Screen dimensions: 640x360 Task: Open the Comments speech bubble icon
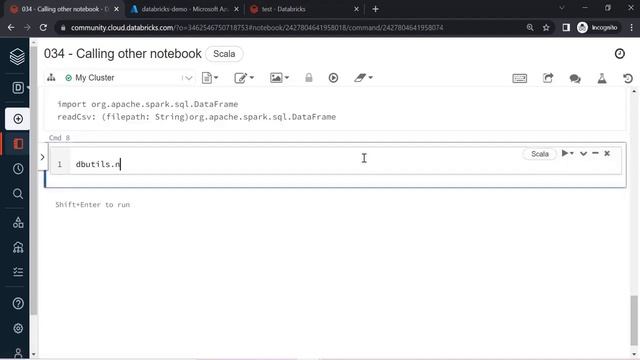[x=575, y=78]
